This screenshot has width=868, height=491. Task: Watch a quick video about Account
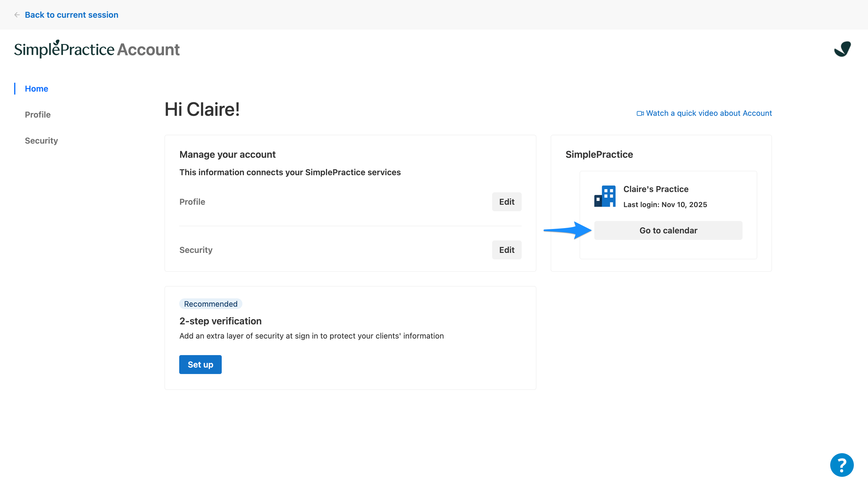point(709,113)
